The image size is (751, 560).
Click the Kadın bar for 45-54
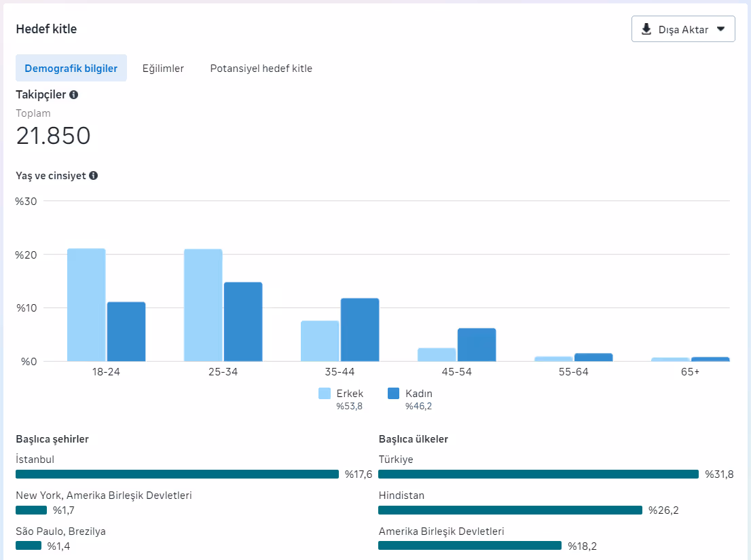click(477, 345)
